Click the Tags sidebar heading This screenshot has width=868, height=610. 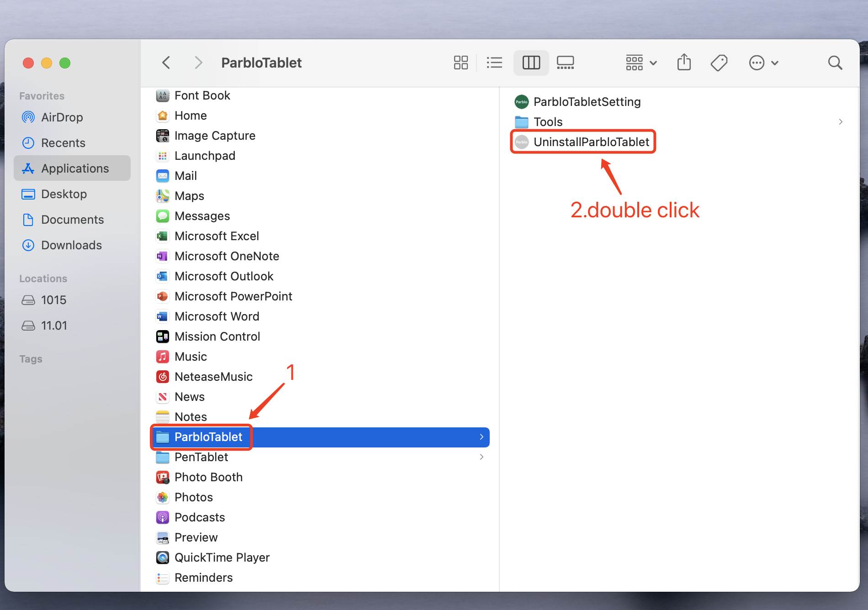click(x=31, y=359)
